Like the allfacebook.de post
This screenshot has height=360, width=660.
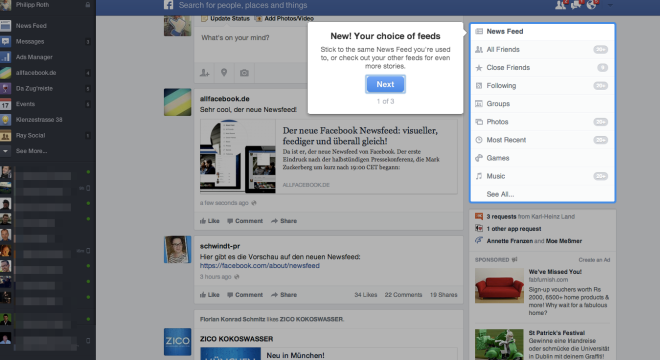(210, 221)
